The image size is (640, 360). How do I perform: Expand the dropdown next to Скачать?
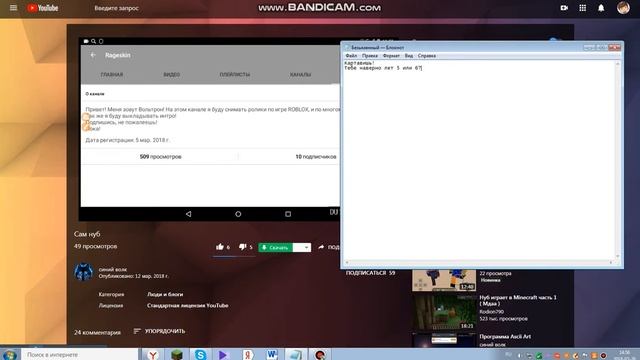[x=302, y=247]
